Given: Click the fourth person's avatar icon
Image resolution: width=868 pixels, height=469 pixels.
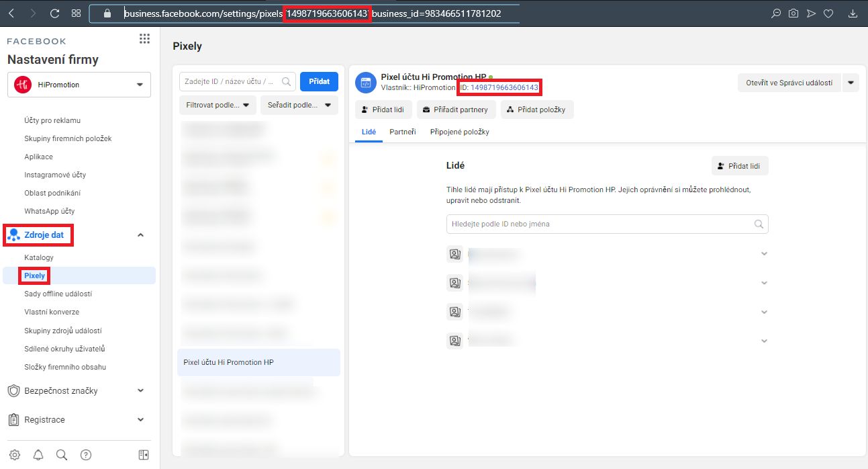Looking at the screenshot, I should pyautogui.click(x=454, y=341).
